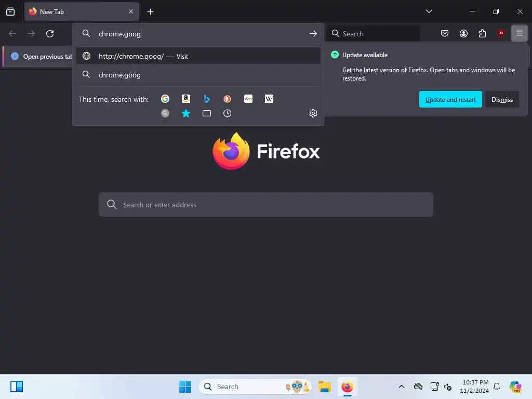Viewport: 532px width, 399px height.
Task: Search bookmarks using the star icon
Action: click(186, 113)
